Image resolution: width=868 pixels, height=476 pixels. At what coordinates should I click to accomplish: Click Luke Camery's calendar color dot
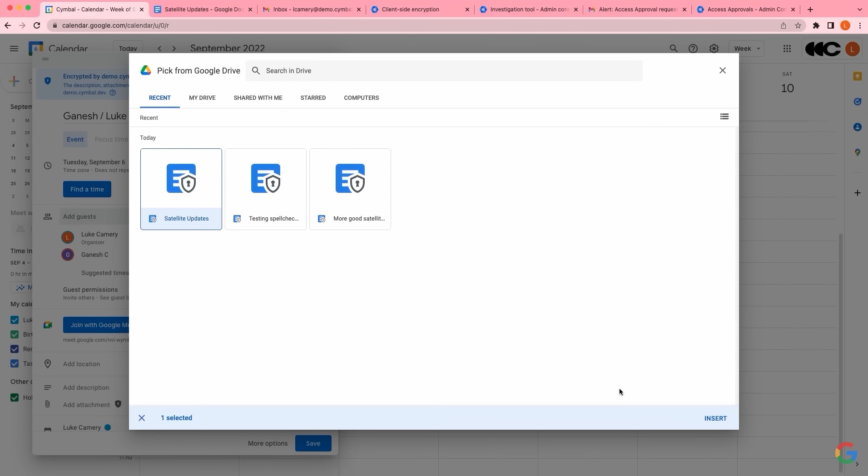coord(108,427)
